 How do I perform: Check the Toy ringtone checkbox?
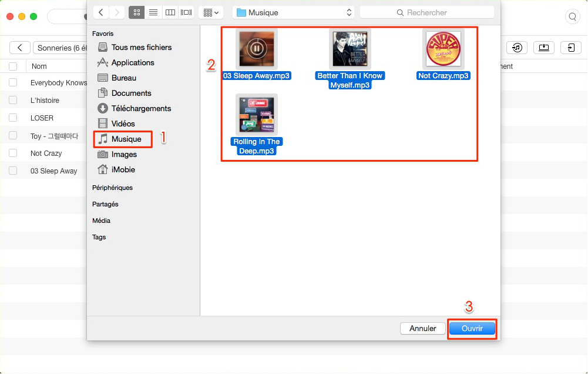13,136
